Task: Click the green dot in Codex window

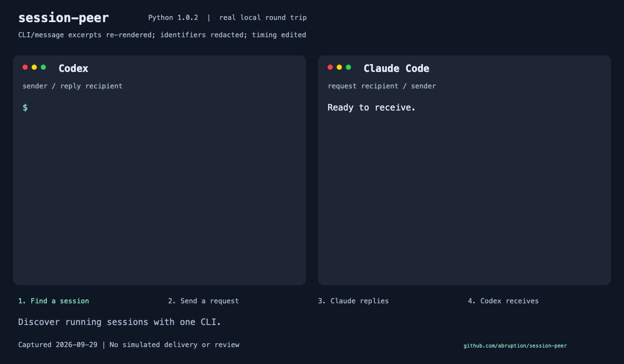Action: (43, 67)
